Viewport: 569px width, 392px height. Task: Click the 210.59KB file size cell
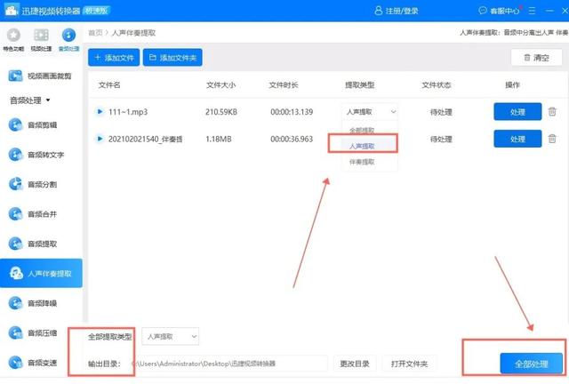coord(221,112)
